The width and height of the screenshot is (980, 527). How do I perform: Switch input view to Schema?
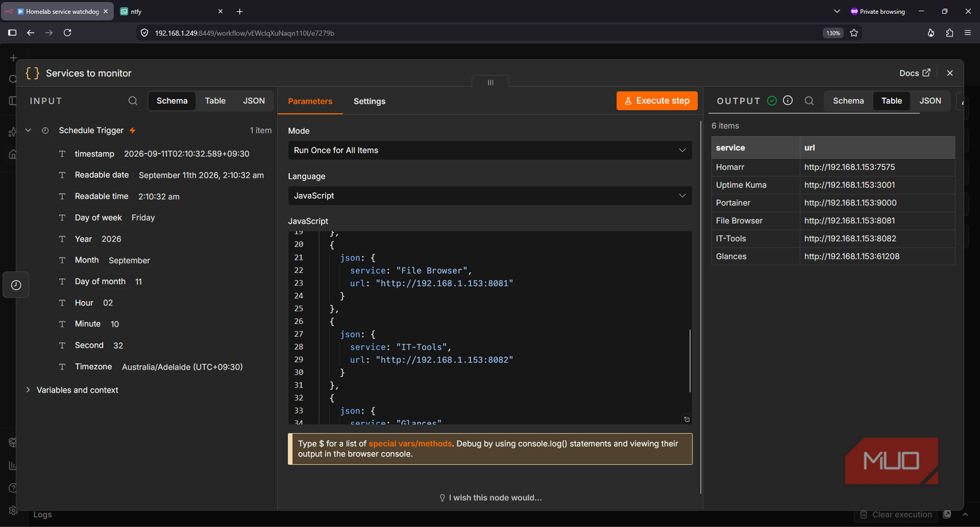click(x=172, y=101)
